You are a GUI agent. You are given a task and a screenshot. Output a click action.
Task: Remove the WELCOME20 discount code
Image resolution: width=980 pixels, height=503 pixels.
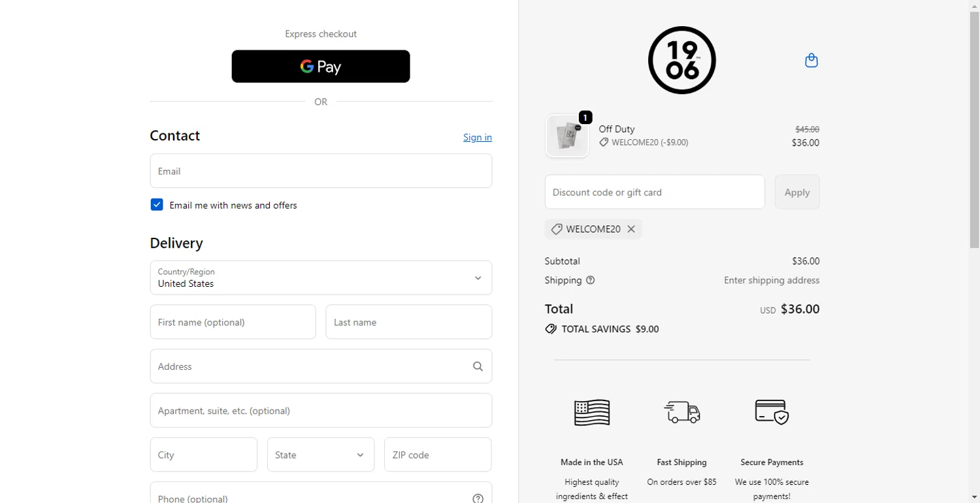click(631, 229)
